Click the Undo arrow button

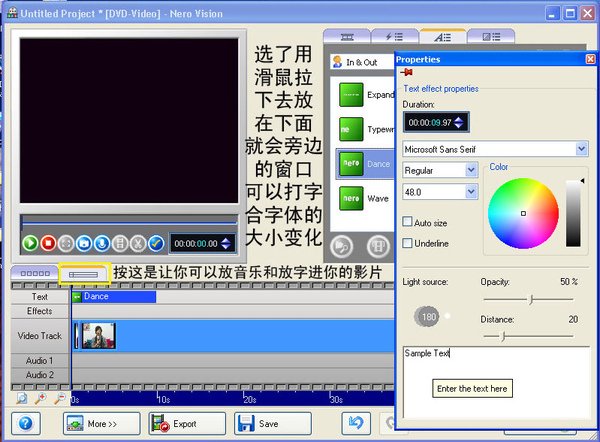pyautogui.click(x=356, y=423)
